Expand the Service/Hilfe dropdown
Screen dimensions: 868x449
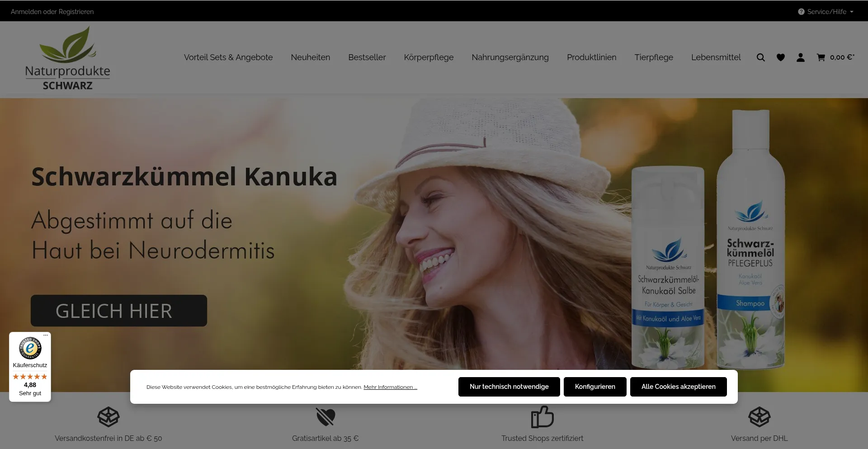coord(826,12)
